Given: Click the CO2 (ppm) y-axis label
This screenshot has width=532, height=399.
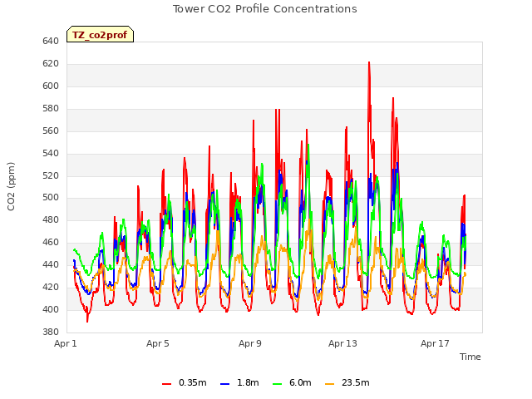Looking at the screenshot, I should (x=11, y=186).
